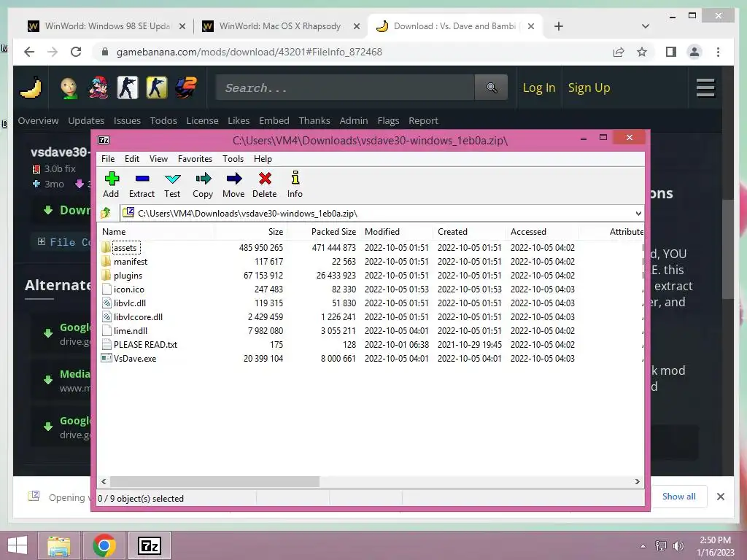
Task: Open a new Chrome tab
Action: click(559, 26)
